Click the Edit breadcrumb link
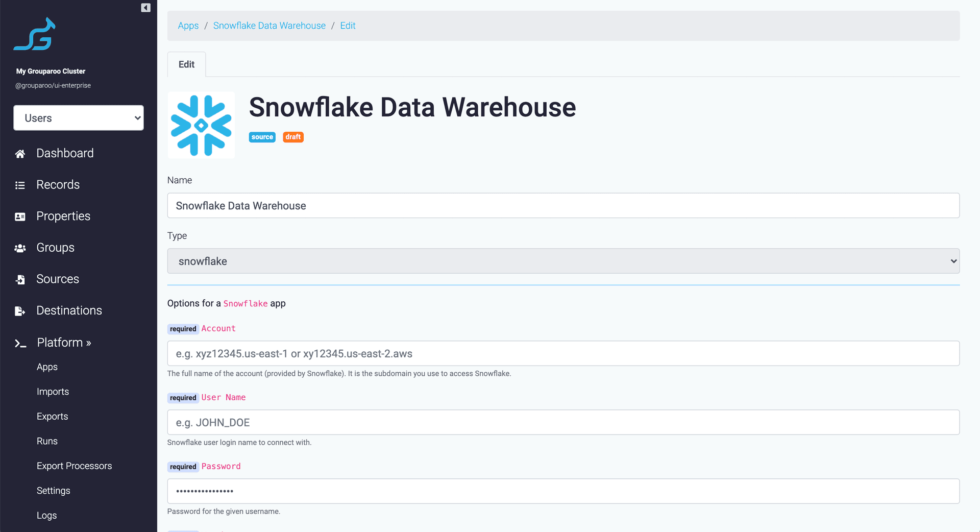 pyautogui.click(x=348, y=26)
